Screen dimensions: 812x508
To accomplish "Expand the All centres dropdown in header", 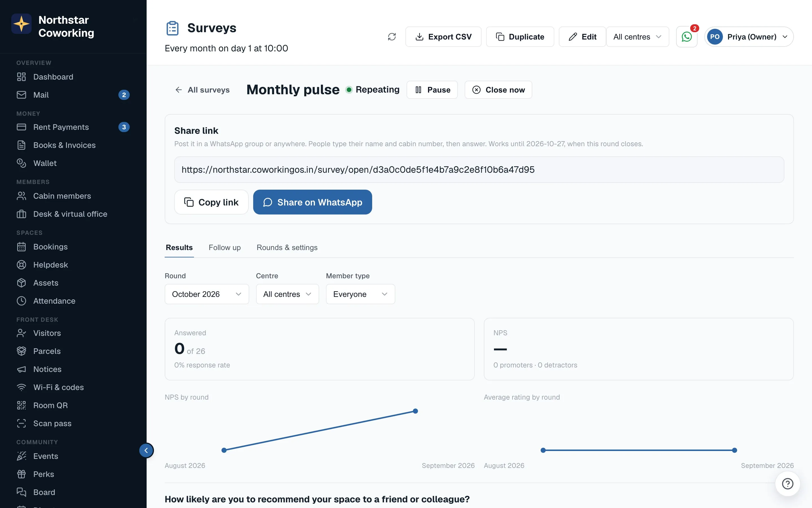I will (637, 37).
